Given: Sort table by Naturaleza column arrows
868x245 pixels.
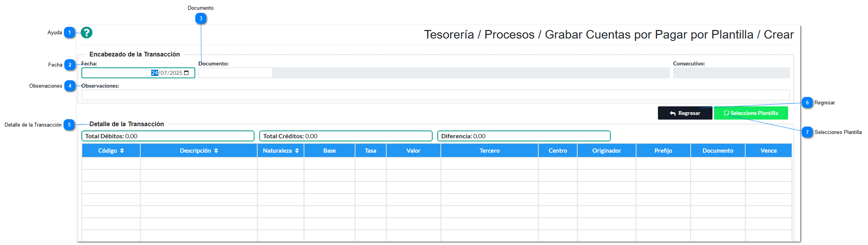Looking at the screenshot, I should point(297,151).
